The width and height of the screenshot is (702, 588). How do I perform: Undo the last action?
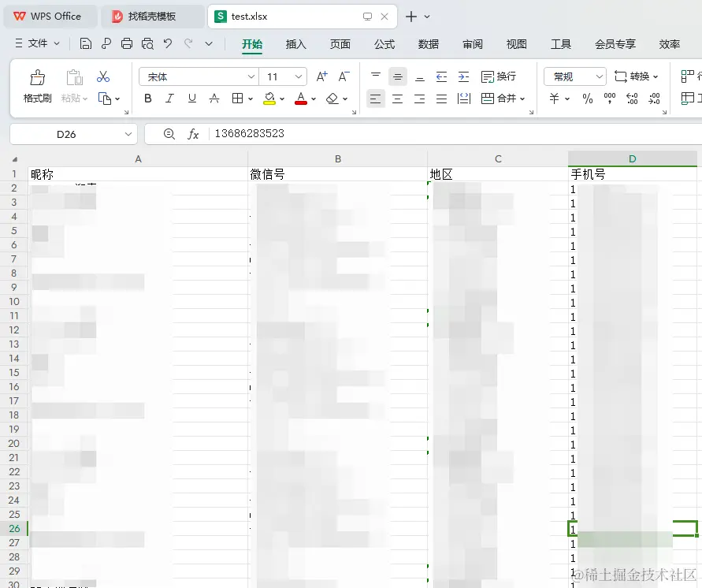point(168,43)
